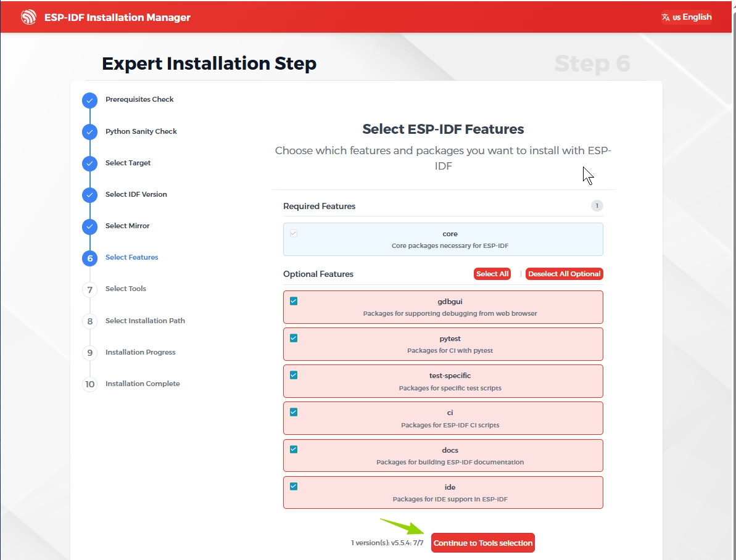
Task: Go to Python Sanity Check step label
Action: pos(141,131)
